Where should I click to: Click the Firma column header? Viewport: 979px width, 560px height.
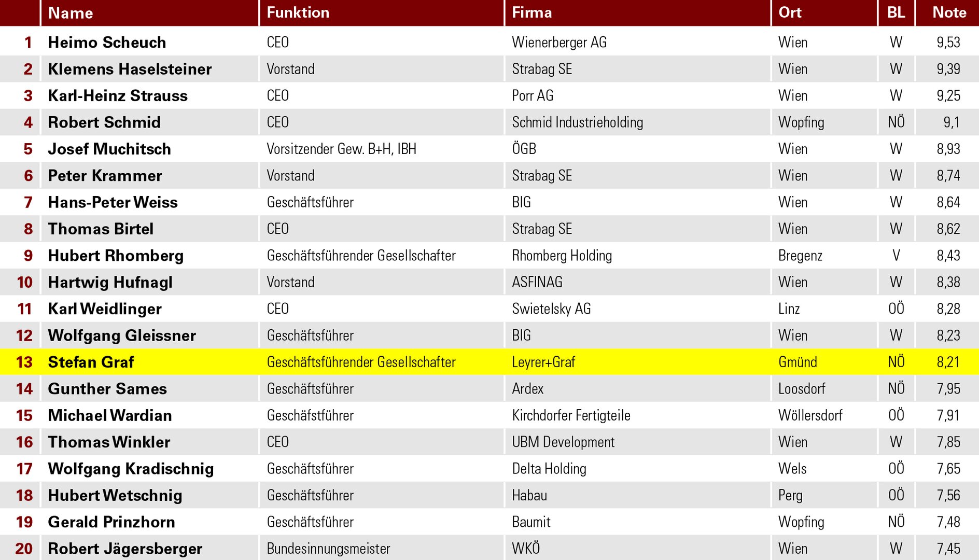[x=532, y=13]
